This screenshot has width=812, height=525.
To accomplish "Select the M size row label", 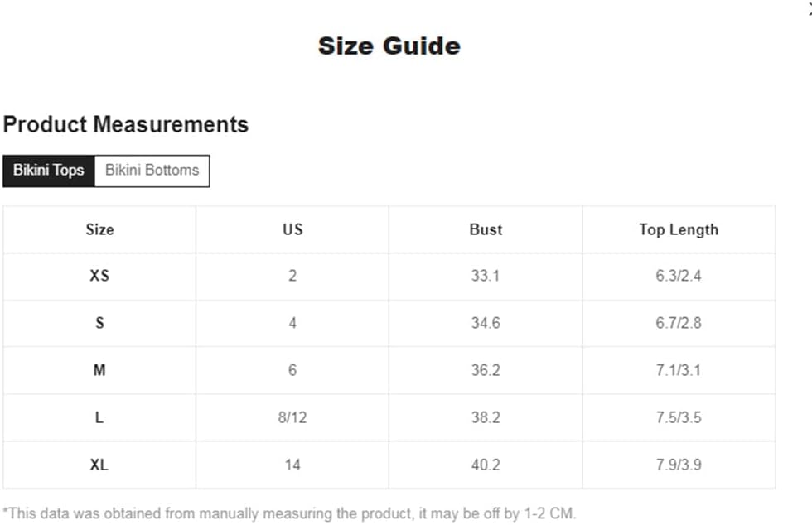I will 99,370.
